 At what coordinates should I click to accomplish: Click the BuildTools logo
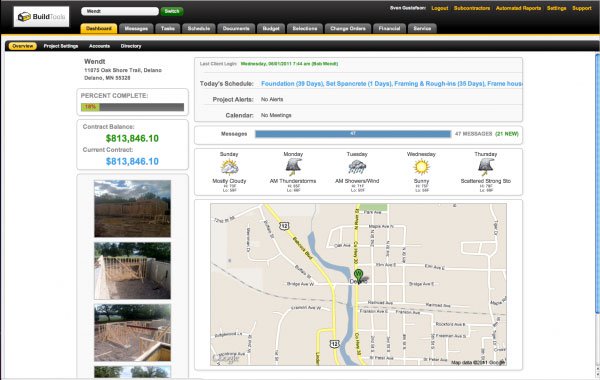click(x=41, y=17)
